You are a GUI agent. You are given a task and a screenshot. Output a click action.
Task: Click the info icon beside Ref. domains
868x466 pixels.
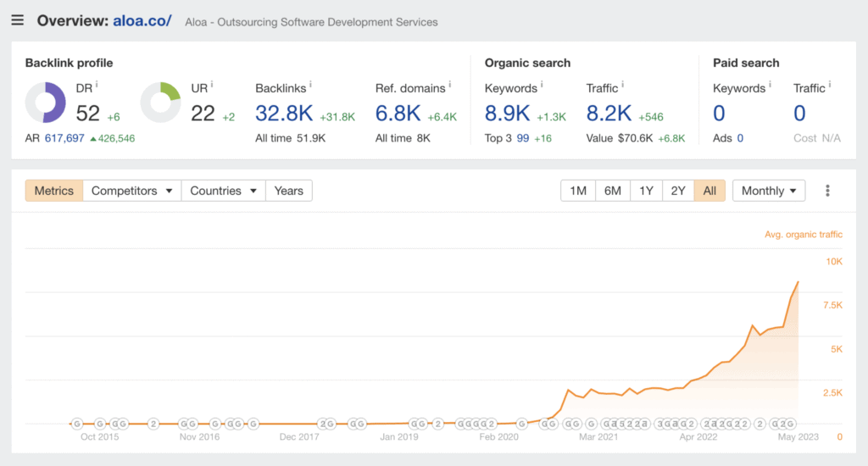pyautogui.click(x=449, y=85)
